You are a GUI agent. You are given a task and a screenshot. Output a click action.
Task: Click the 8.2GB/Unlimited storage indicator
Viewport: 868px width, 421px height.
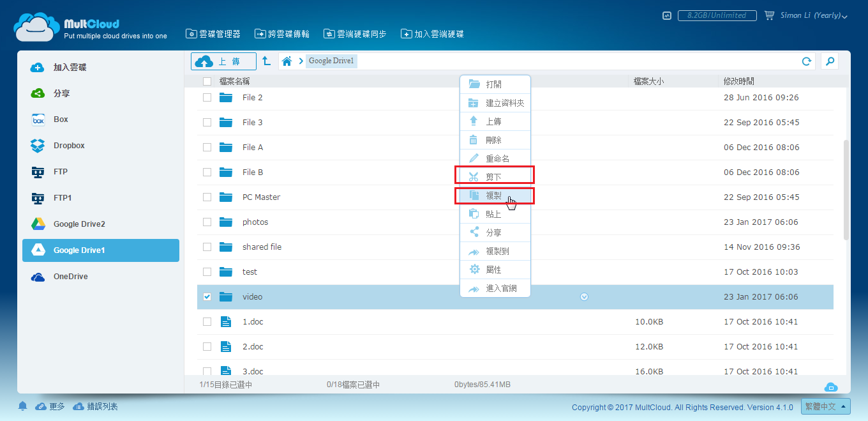click(717, 15)
